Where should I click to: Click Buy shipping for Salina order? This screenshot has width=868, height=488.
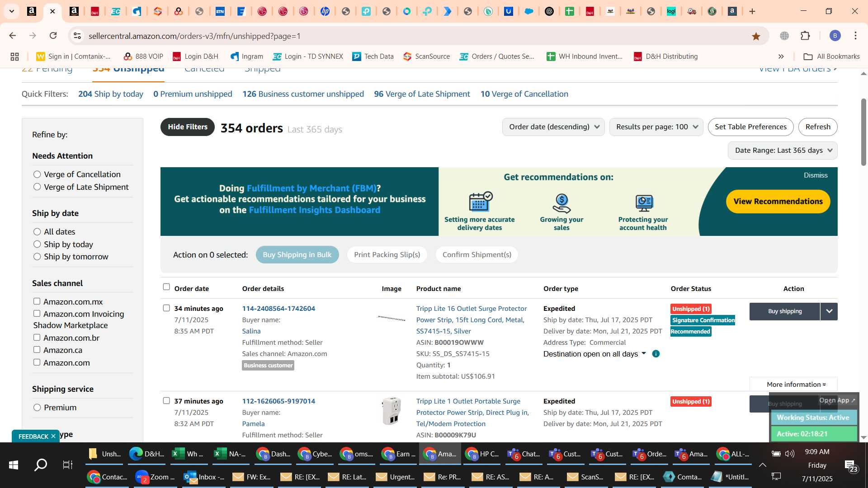pos(785,311)
